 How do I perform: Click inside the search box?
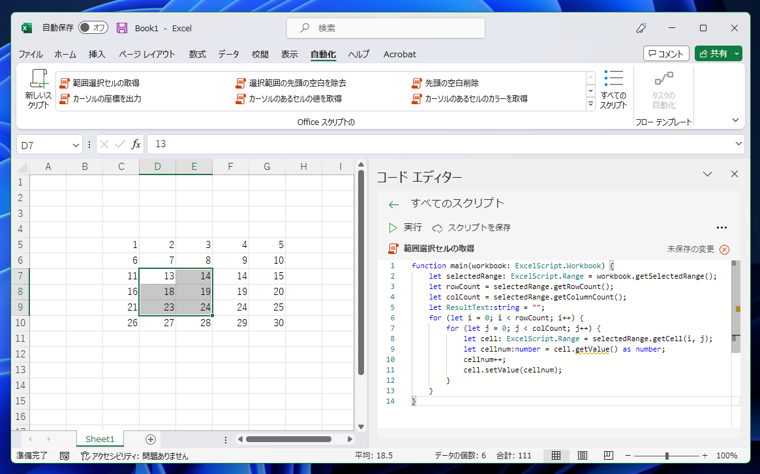pyautogui.click(x=386, y=28)
